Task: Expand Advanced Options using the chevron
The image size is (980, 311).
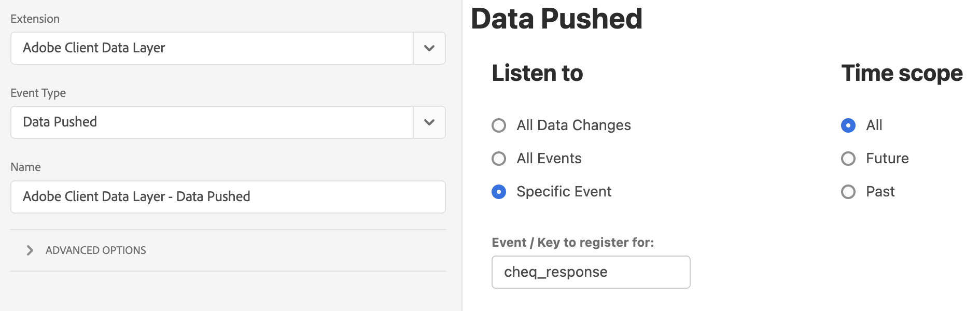Action: pyautogui.click(x=30, y=250)
